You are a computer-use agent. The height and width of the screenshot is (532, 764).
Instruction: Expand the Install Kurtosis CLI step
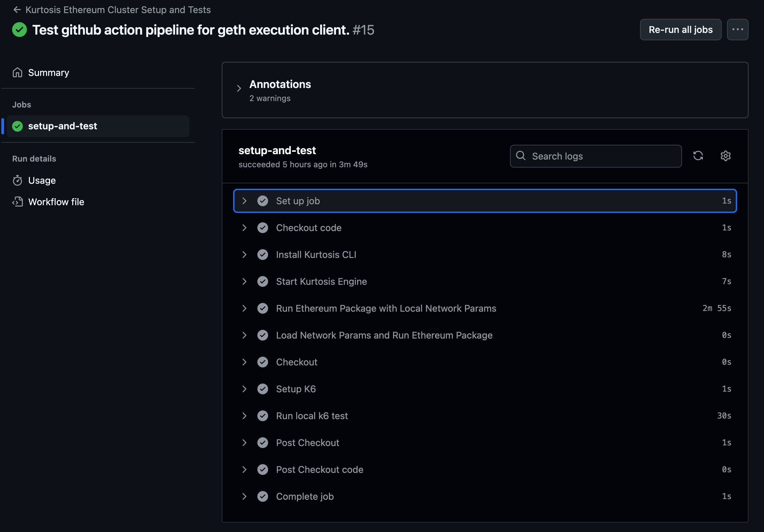pos(485,255)
